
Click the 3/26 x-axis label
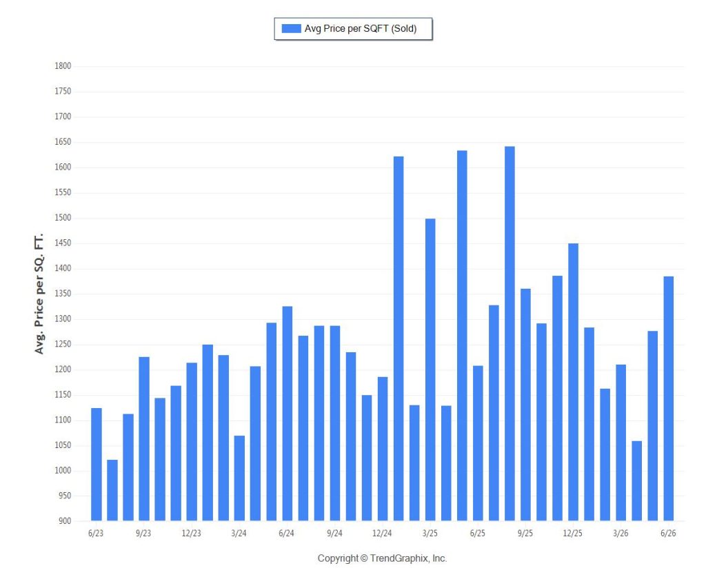click(x=621, y=534)
